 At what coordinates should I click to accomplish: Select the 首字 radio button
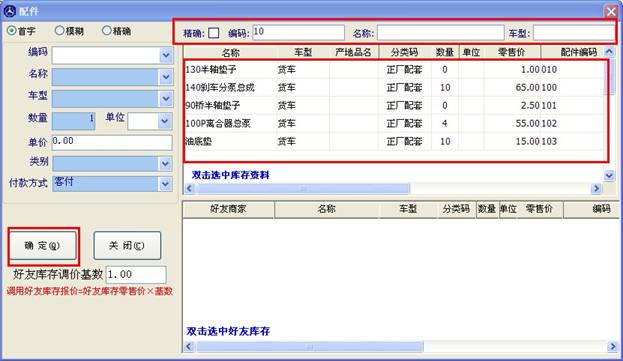(12, 31)
